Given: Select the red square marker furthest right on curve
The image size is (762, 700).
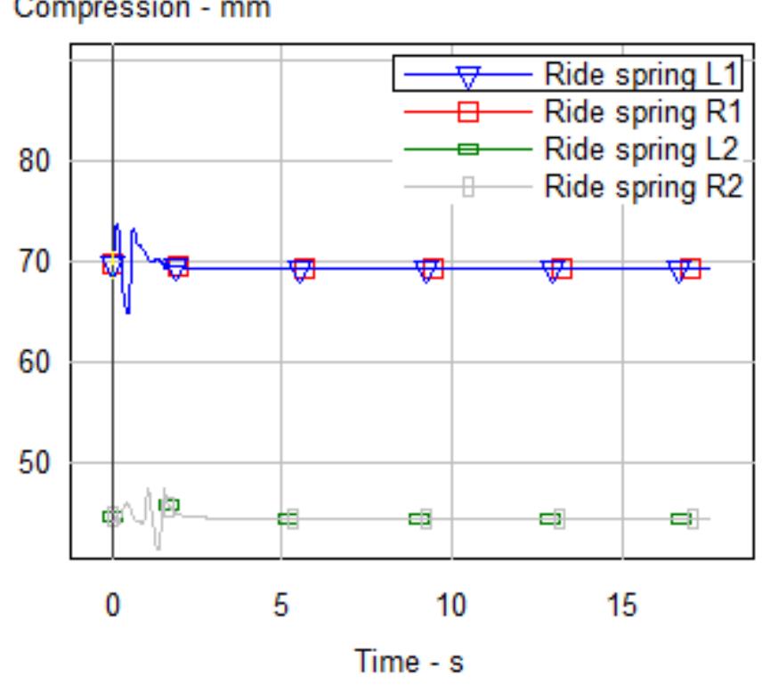Looking at the screenshot, I should coord(691,268).
